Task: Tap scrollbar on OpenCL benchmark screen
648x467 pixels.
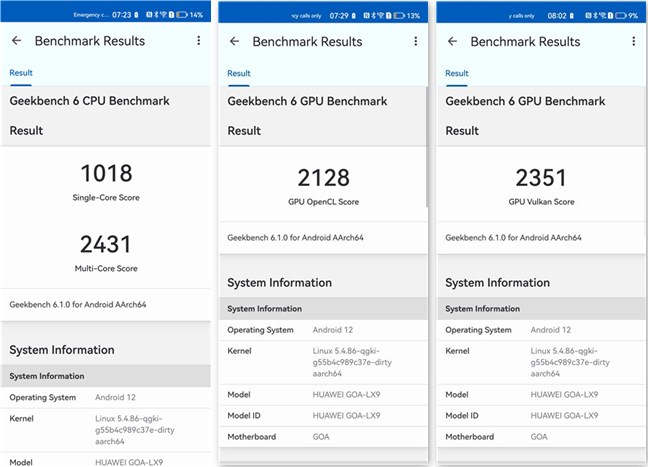Action: coord(426,147)
